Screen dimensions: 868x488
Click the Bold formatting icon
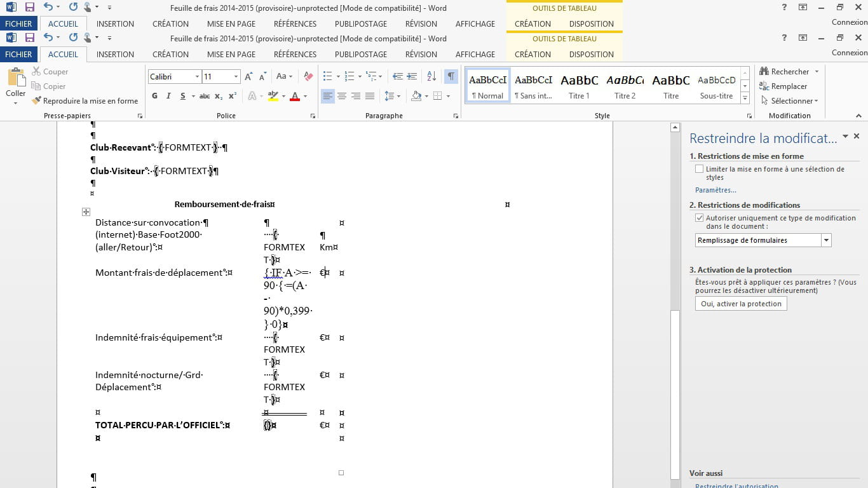tap(154, 96)
